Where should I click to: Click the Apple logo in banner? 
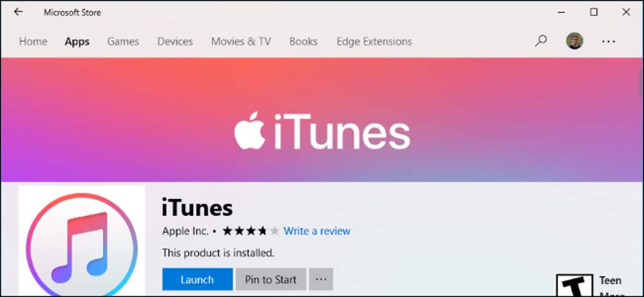tap(250, 131)
